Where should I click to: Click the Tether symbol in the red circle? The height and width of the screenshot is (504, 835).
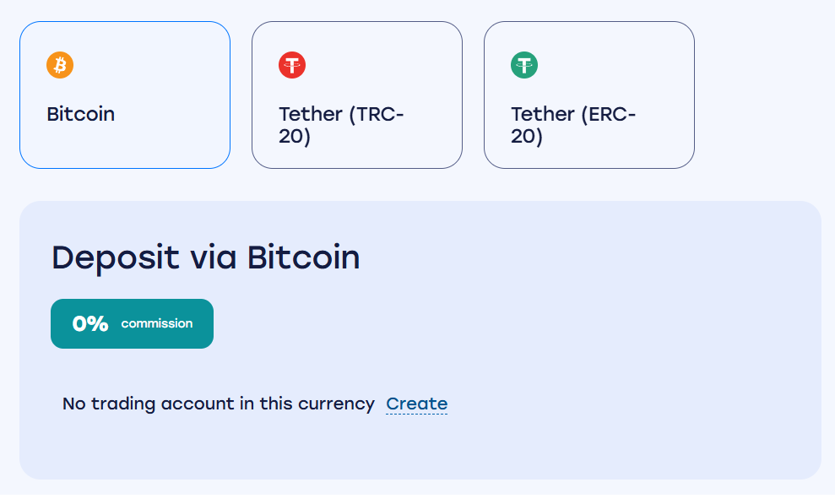click(291, 64)
